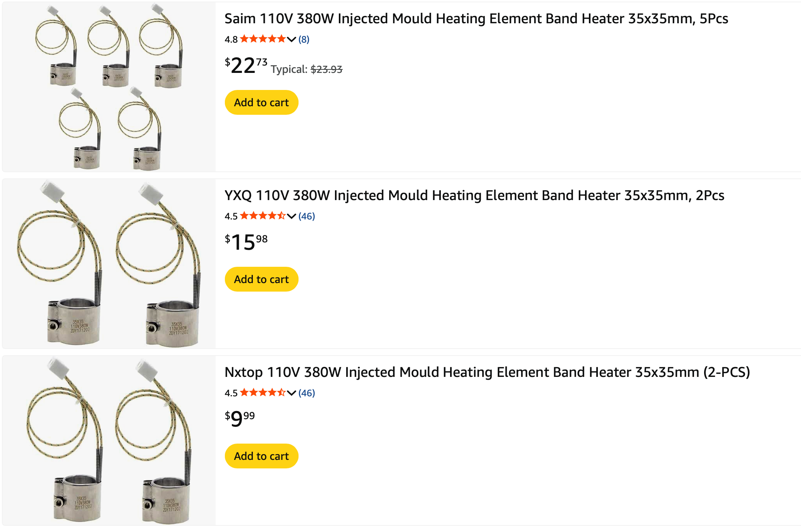Open Nxtop two-piece heater product image
801x532 pixels.
109,440
